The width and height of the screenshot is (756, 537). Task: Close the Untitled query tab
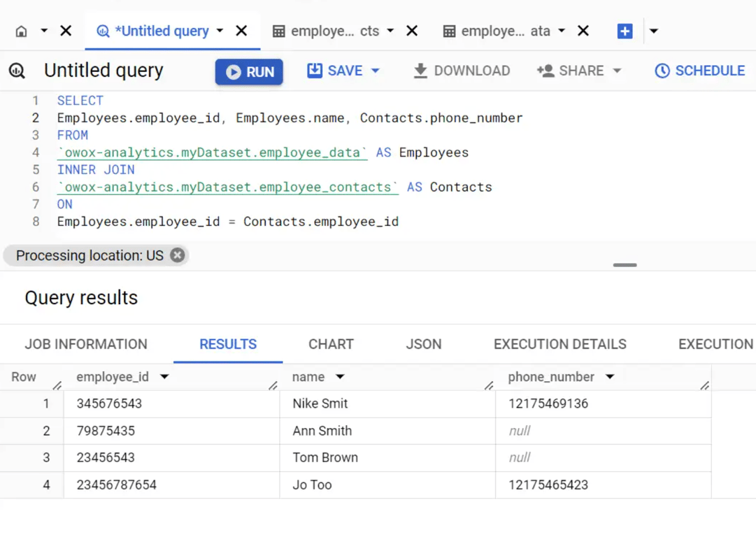[241, 31]
